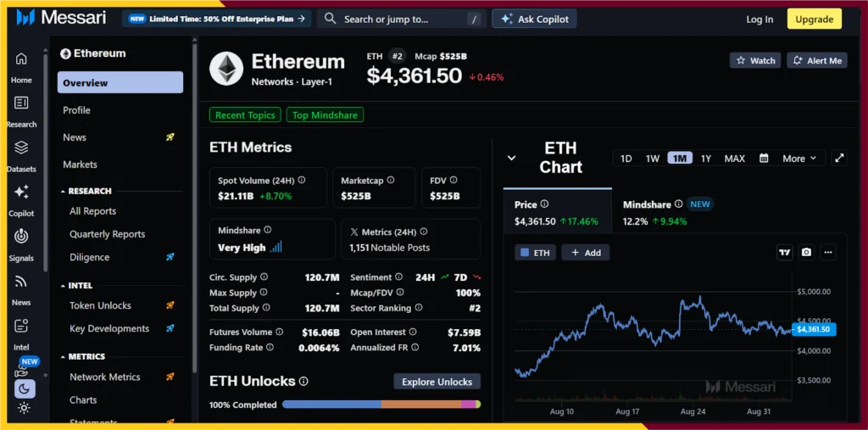Collapse the ETH Chart section chevron
The height and width of the screenshot is (430, 868).
[x=511, y=158]
